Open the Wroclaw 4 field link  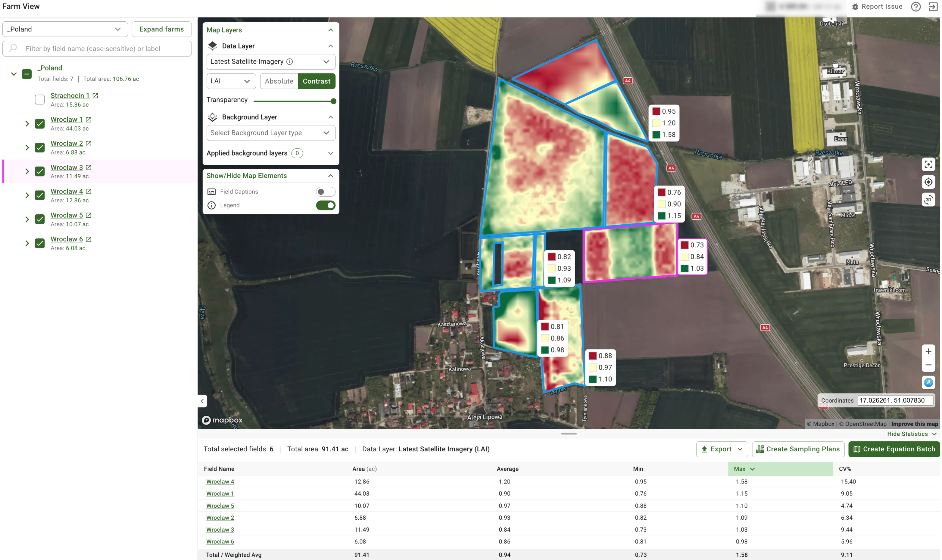tap(220, 481)
